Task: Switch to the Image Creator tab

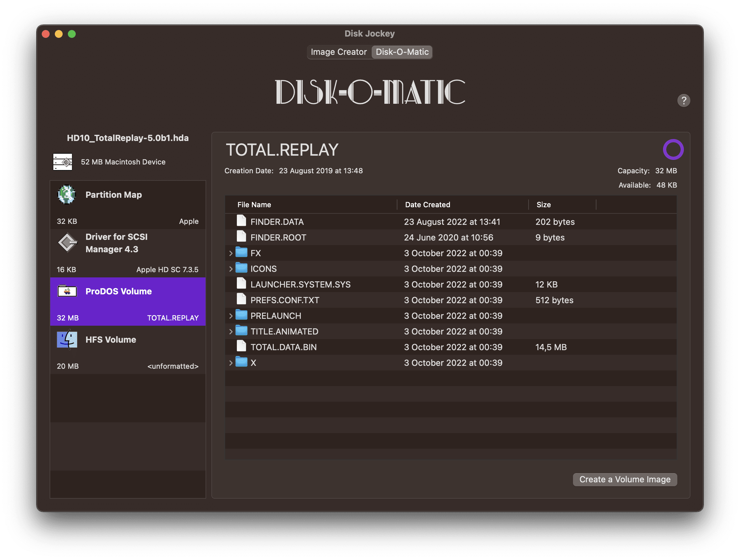Action: pos(339,52)
